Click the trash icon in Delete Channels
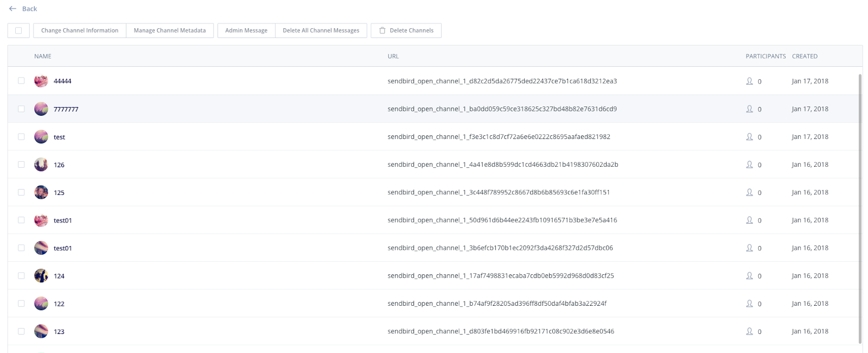Viewport: 868px width, 353px height. (382, 30)
